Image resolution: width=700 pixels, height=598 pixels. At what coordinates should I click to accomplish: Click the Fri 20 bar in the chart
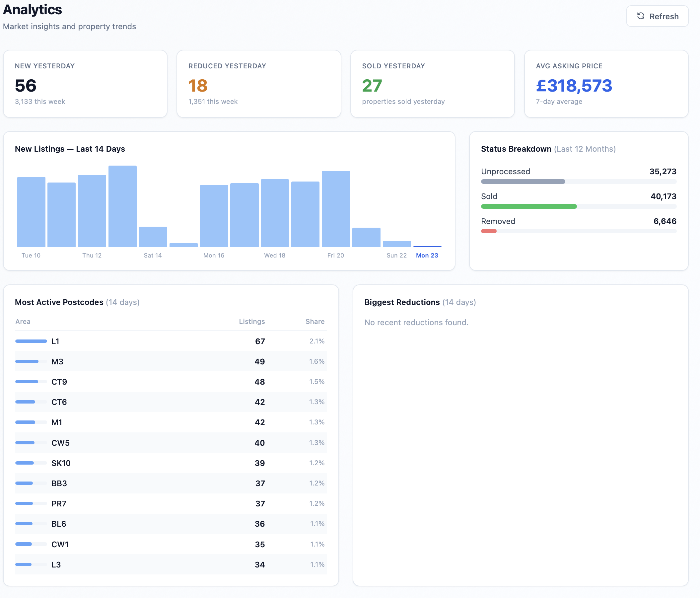pos(335,209)
